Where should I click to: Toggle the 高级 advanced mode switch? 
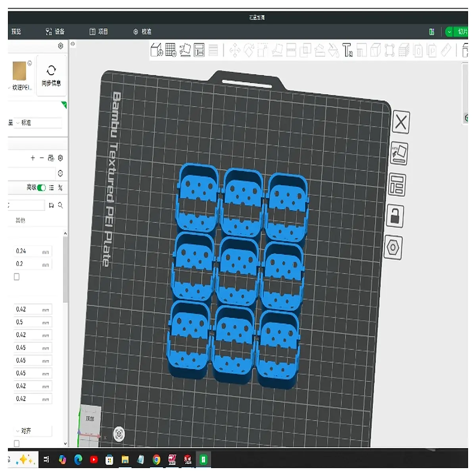tap(41, 188)
